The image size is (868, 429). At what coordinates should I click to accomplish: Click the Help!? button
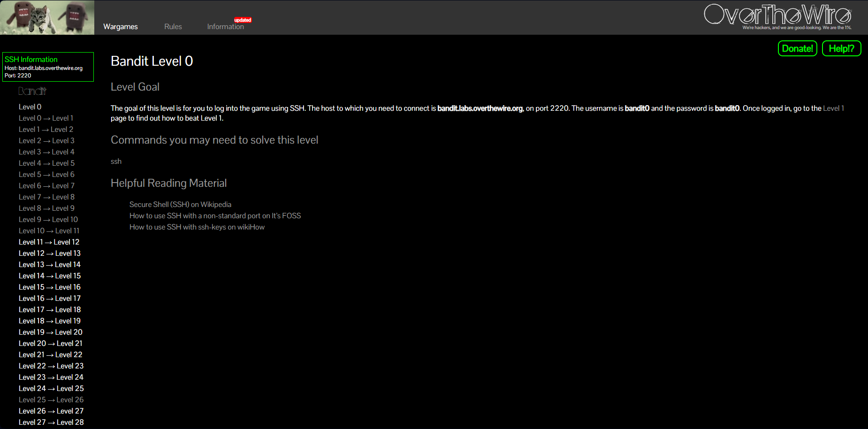point(842,48)
